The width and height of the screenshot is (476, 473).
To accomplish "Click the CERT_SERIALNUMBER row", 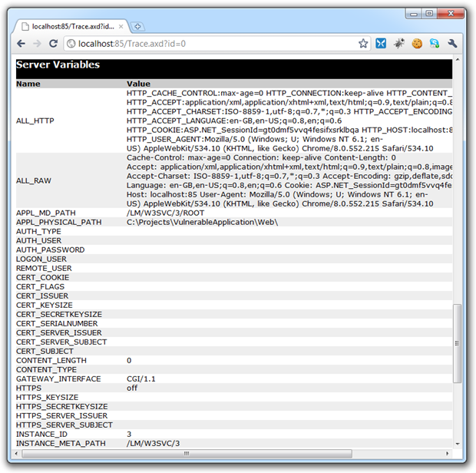I will pyautogui.click(x=234, y=323).
